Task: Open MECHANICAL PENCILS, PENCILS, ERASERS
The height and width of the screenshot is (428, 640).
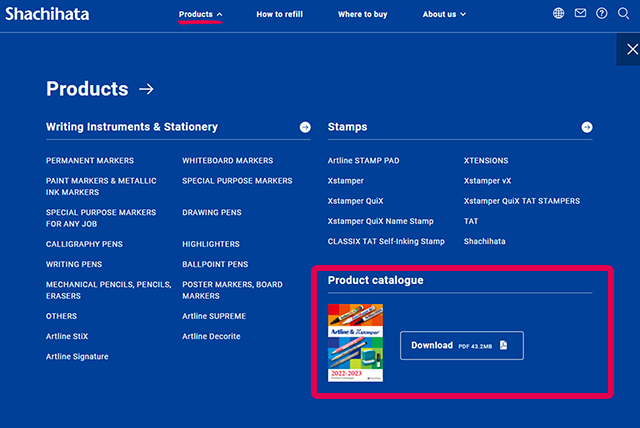Action: pos(109,290)
